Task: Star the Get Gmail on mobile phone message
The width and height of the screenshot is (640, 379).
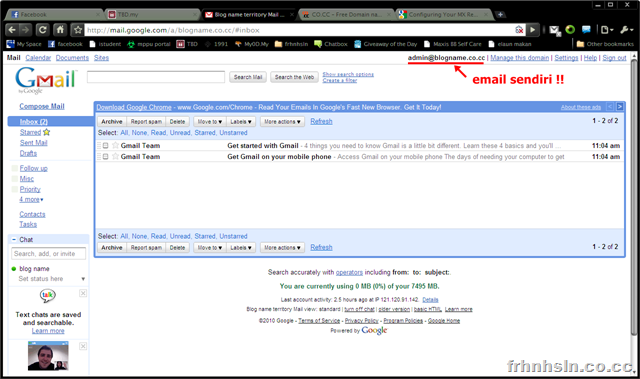Action: pos(116,156)
